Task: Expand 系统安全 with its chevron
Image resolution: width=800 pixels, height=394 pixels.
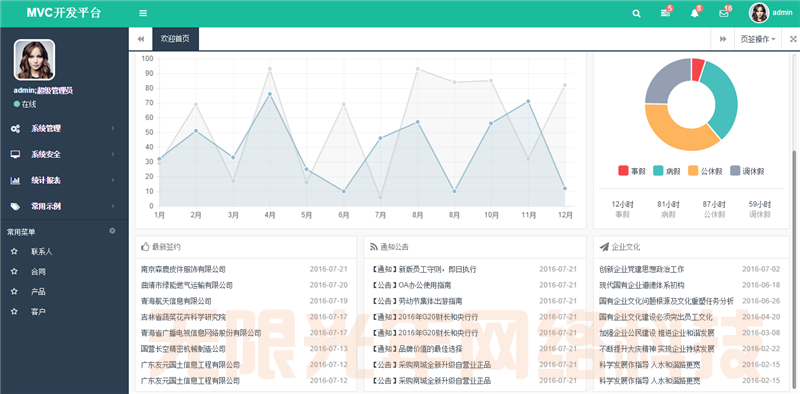Action: click(113, 154)
